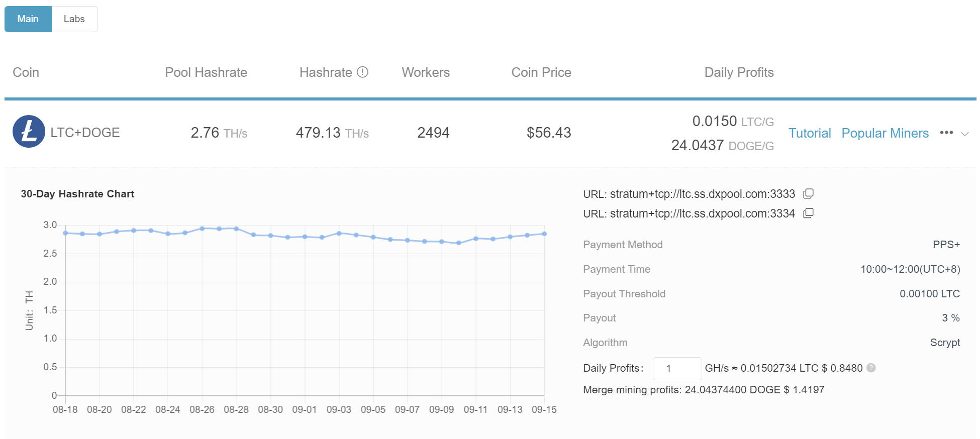Click the 08-30 x-axis date label

coord(270,409)
